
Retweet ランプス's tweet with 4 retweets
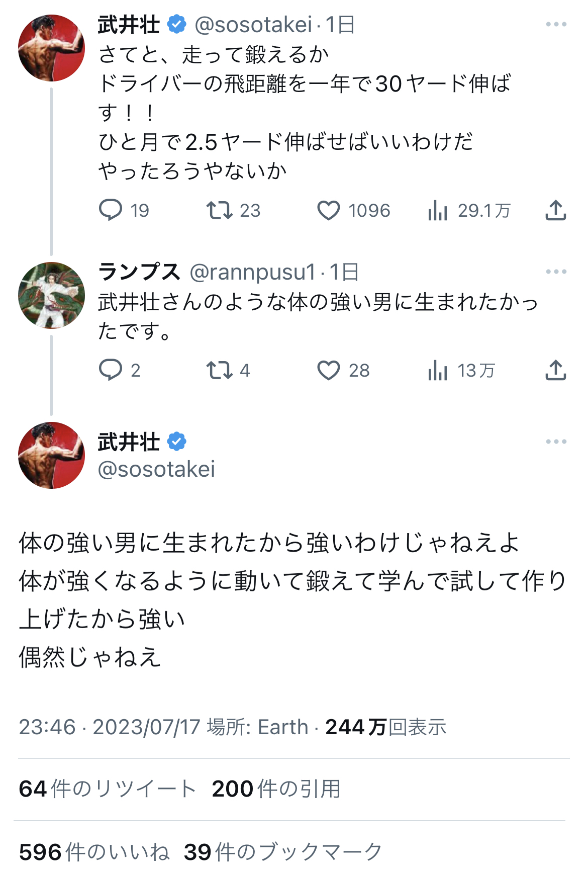[x=219, y=370]
